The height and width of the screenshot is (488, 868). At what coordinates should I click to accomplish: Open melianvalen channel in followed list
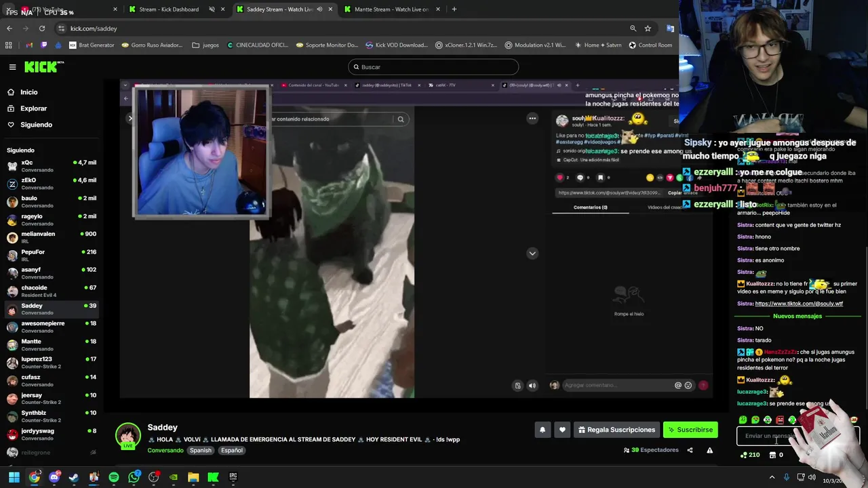click(51, 237)
